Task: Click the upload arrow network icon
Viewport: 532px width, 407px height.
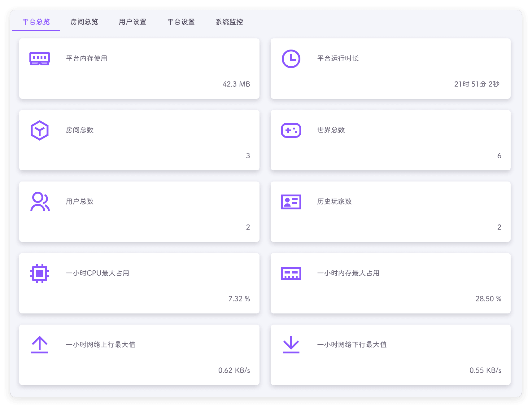Action: (40, 345)
